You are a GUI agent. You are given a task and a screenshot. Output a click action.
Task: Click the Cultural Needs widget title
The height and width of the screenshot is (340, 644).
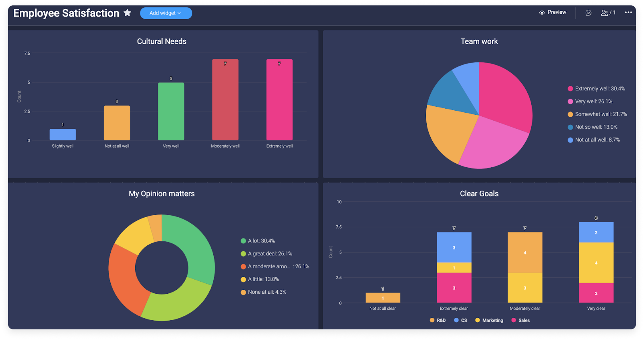click(x=162, y=41)
